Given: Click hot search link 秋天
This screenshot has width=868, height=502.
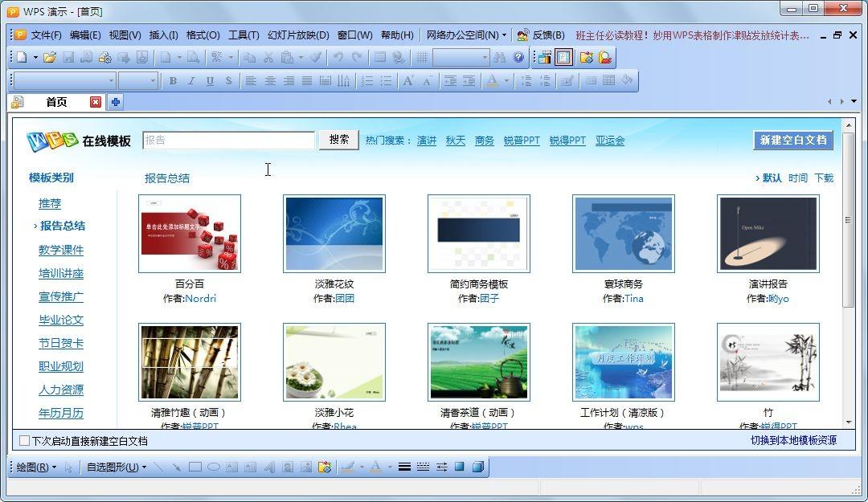Looking at the screenshot, I should tap(456, 141).
